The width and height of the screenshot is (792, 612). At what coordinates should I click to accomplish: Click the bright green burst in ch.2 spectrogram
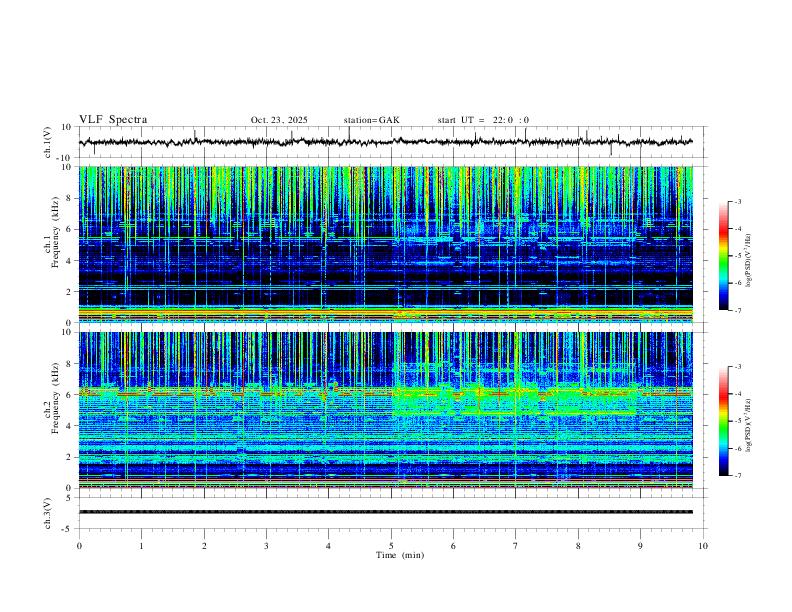(514, 400)
